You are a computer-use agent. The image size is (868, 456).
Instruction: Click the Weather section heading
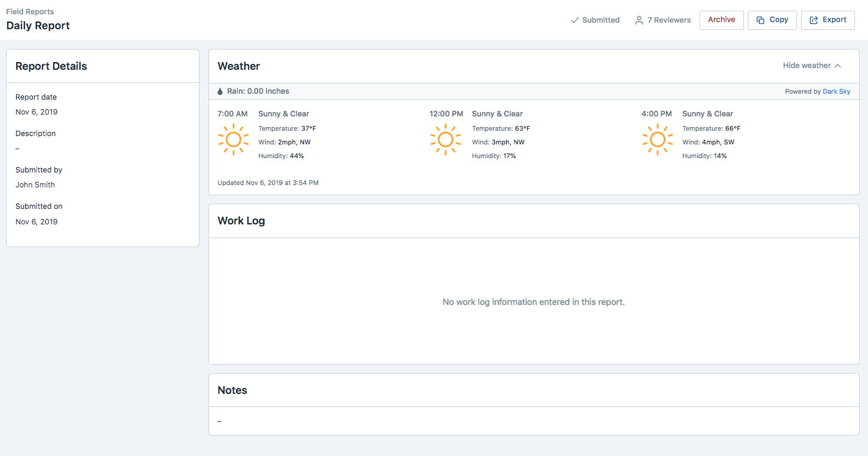239,66
